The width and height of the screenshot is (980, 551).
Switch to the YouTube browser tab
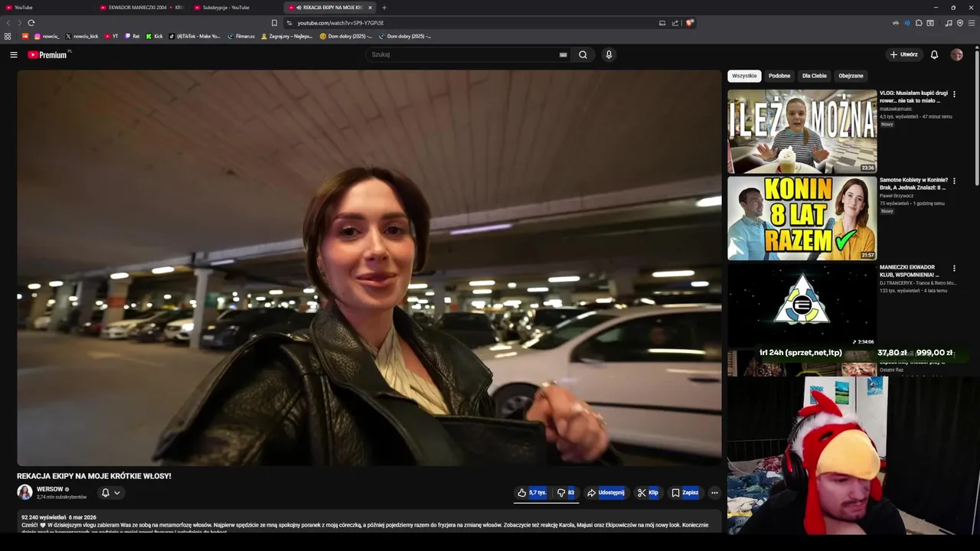pyautogui.click(x=46, y=8)
